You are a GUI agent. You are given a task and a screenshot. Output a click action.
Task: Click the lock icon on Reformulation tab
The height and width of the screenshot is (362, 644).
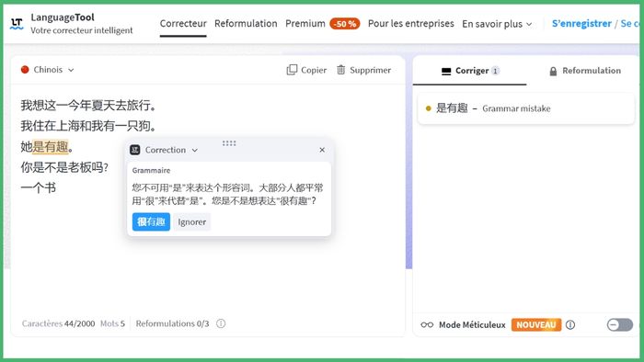point(553,72)
